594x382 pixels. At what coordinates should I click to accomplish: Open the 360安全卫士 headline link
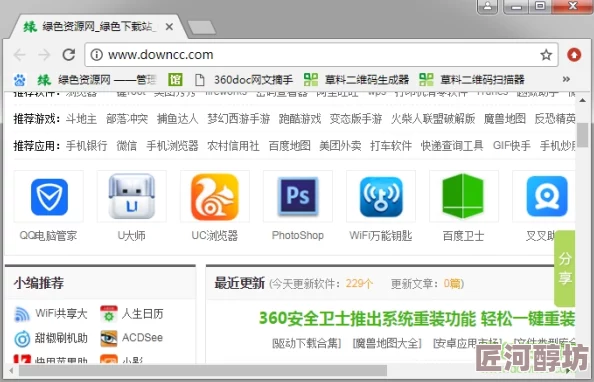coord(417,319)
